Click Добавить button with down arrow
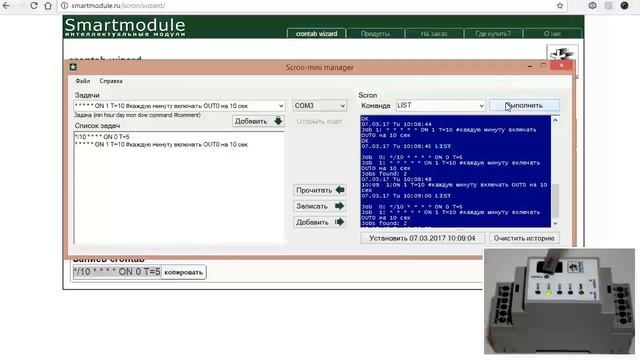 pos(258,121)
